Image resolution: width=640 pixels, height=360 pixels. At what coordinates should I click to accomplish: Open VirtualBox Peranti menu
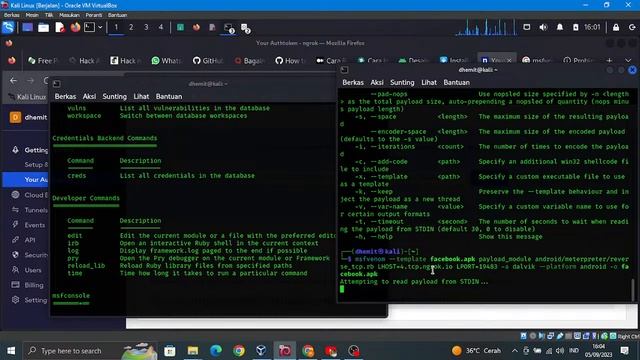pyautogui.click(x=93, y=15)
